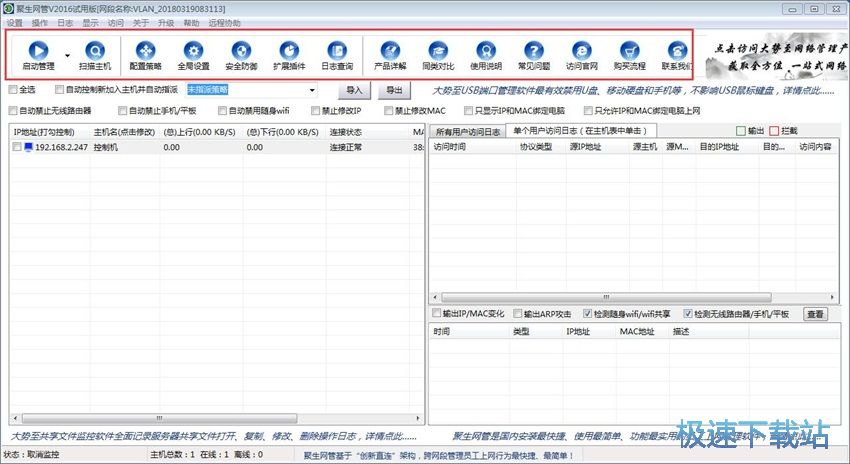Viewport: 850px width, 464px height.
Task: Sort by IP地址(打勾控制) column header
Action: (49, 132)
